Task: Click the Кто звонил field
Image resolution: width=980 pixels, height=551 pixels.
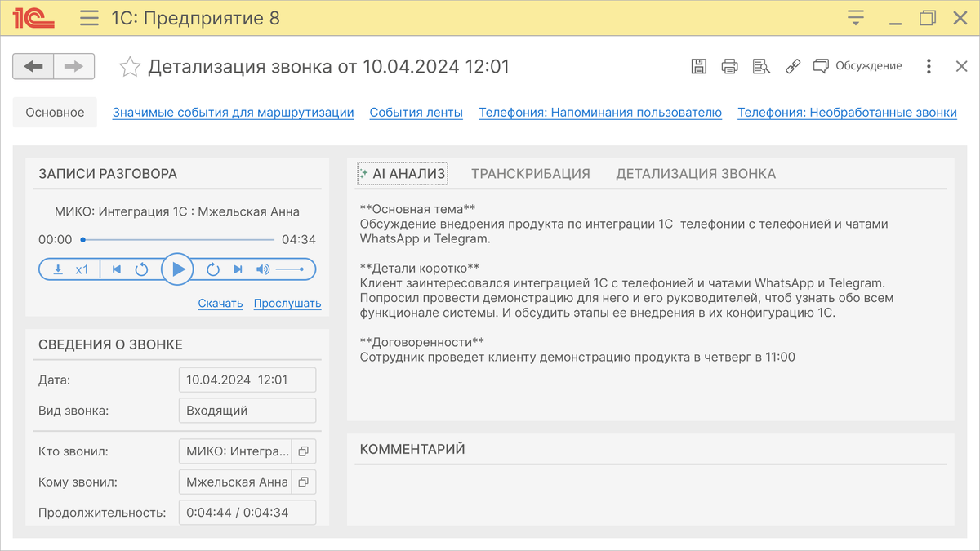Action: coord(235,451)
